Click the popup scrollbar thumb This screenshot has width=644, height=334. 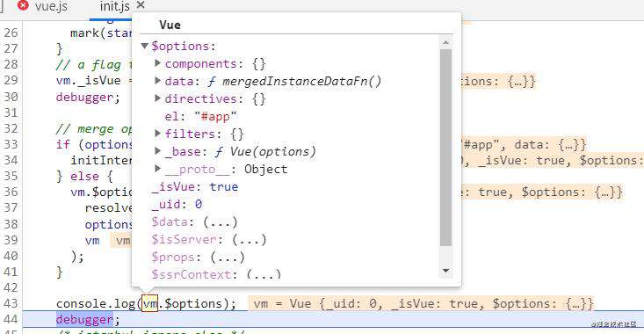point(445,148)
